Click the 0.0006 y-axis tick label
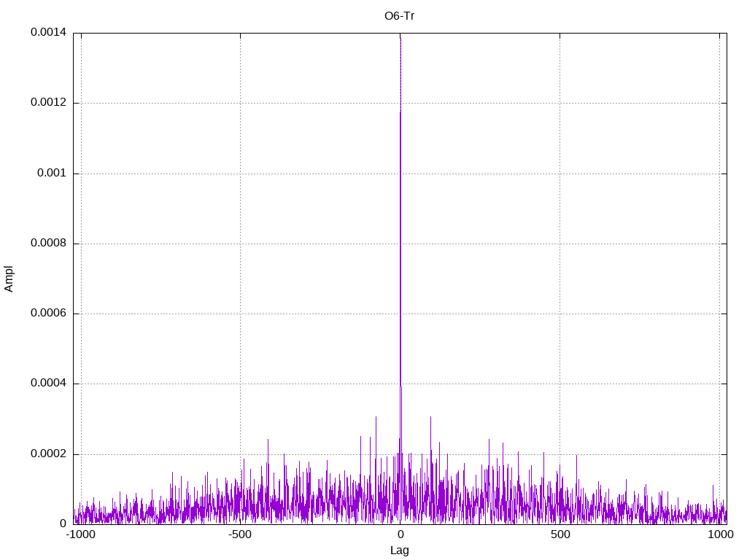Screen dimensions: 747x560 click(48, 313)
